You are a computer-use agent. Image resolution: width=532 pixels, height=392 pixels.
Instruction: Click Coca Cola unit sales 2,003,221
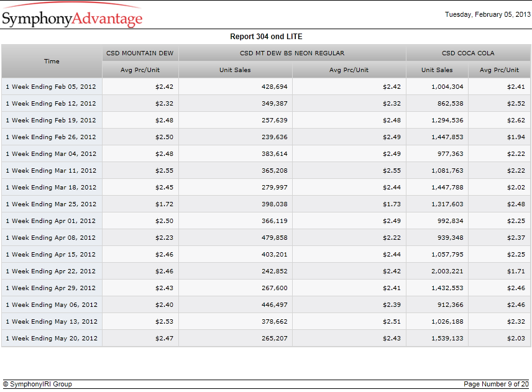(x=447, y=271)
